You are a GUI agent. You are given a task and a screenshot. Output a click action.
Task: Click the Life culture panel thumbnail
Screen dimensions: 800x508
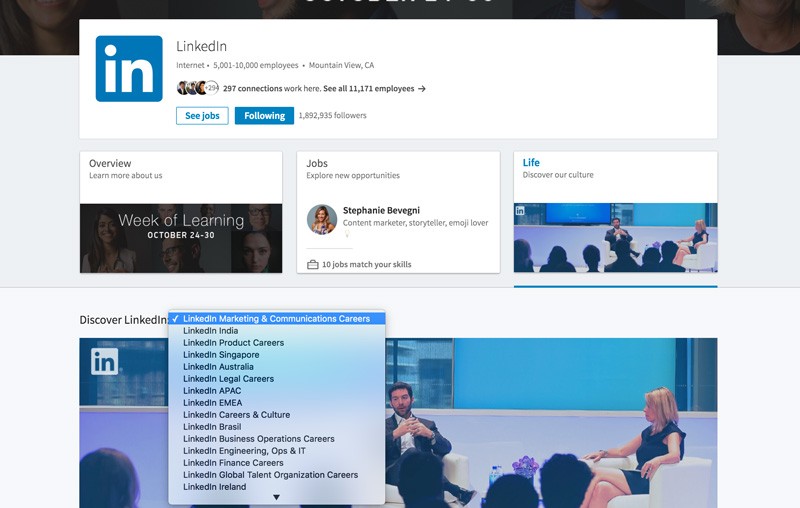pos(615,238)
